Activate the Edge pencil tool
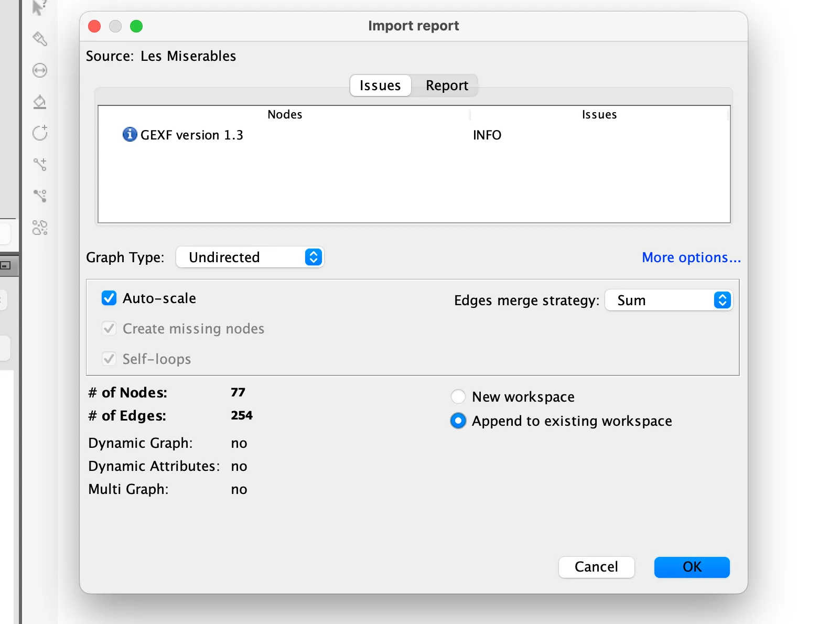This screenshot has height=624, width=840. pyautogui.click(x=40, y=165)
